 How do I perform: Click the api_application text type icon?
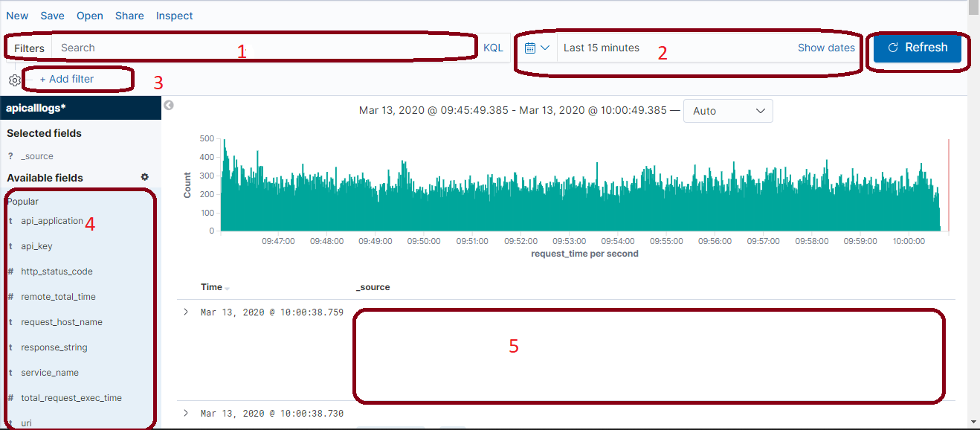(x=10, y=221)
